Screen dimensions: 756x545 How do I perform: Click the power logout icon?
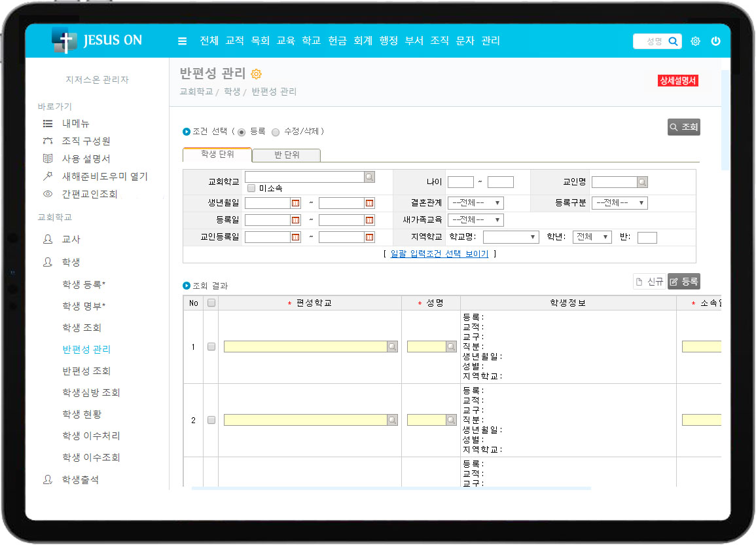pyautogui.click(x=715, y=41)
